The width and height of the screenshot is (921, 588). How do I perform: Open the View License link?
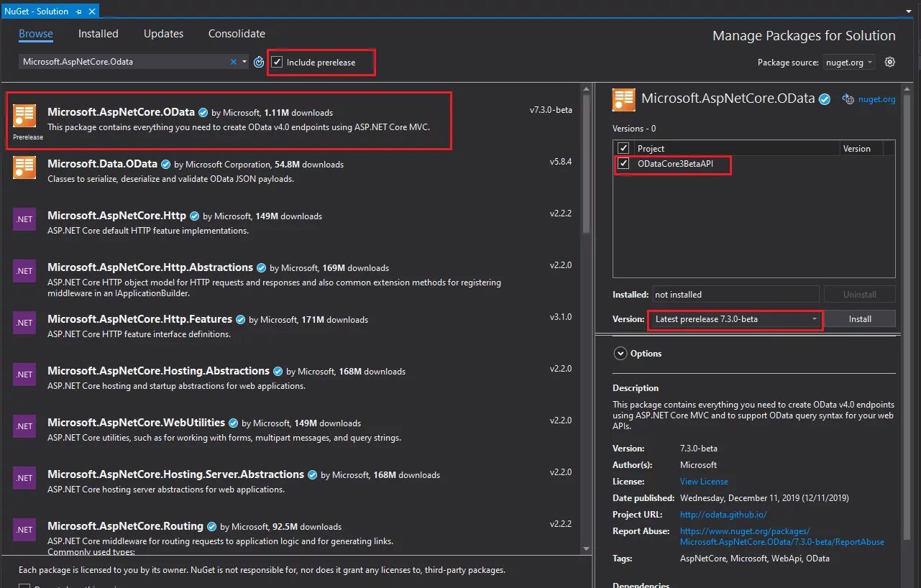pyautogui.click(x=704, y=482)
